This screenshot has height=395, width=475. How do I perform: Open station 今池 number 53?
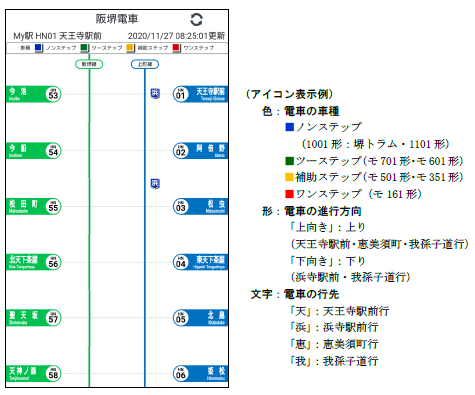34,94
